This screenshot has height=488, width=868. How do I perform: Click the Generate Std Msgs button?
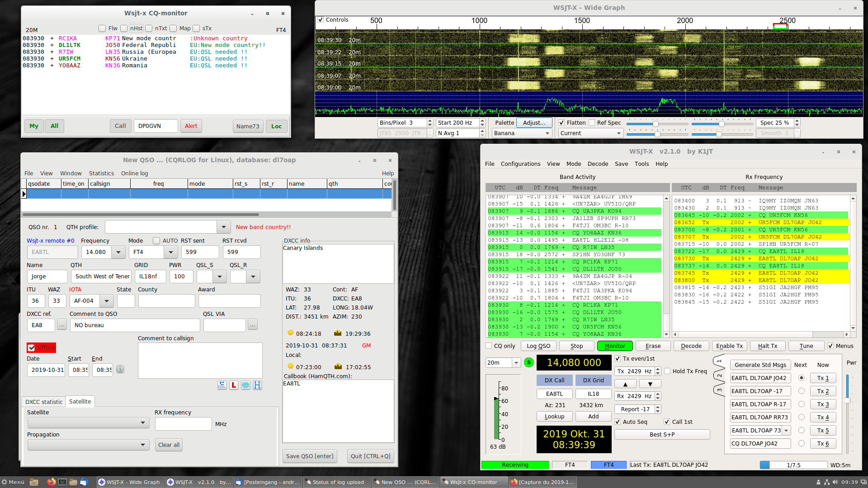(760, 365)
